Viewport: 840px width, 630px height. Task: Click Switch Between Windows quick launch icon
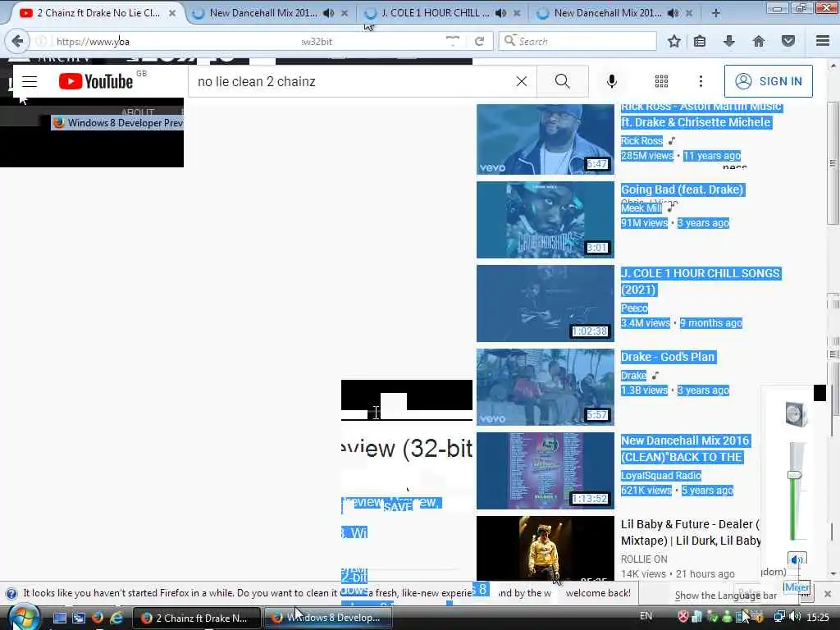79,618
